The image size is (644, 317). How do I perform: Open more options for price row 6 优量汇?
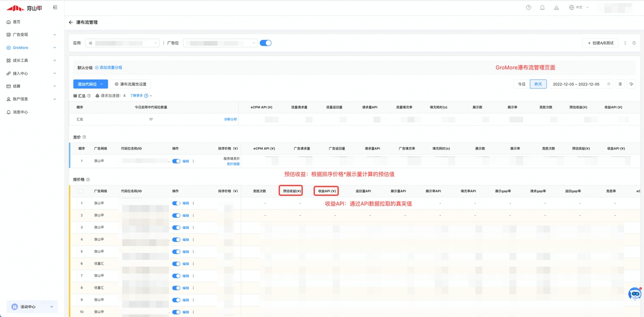point(193,264)
